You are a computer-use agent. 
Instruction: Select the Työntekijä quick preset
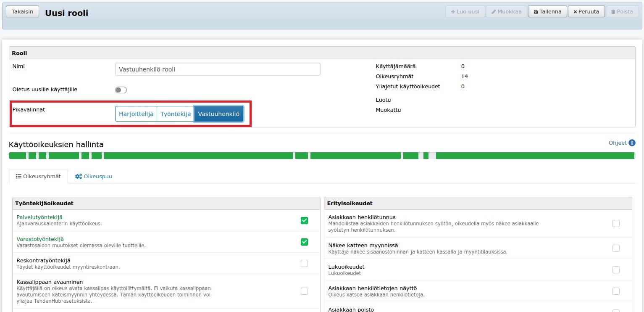(x=176, y=114)
